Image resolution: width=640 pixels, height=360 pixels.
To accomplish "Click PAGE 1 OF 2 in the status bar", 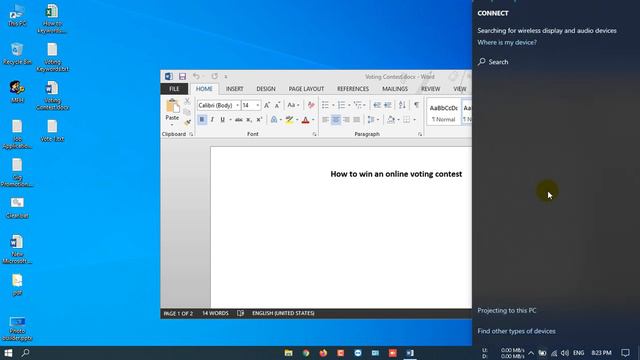I will tap(178, 313).
